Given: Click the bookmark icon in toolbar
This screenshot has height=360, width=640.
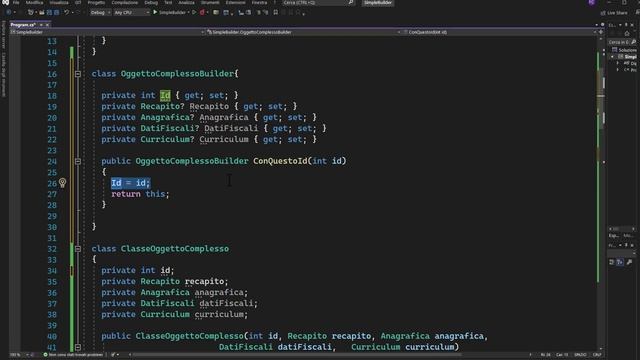Looking at the screenshot, I should [276, 13].
